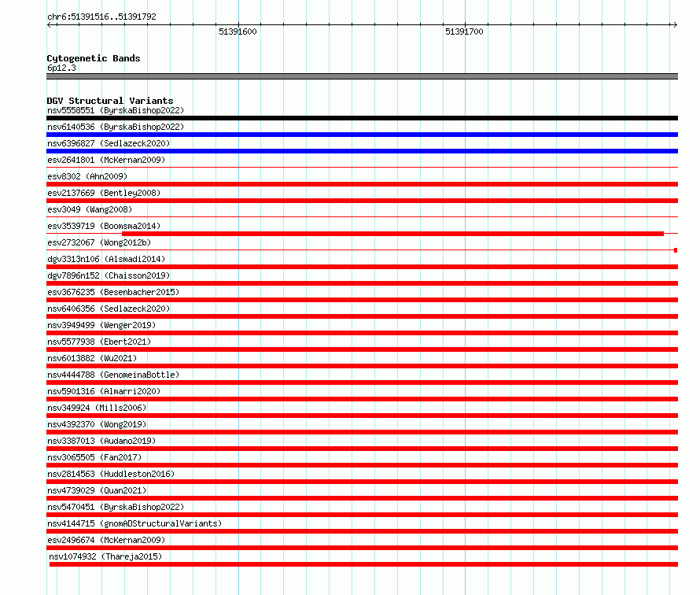Click the chr6:51391516..51391792 region label

click(101, 17)
